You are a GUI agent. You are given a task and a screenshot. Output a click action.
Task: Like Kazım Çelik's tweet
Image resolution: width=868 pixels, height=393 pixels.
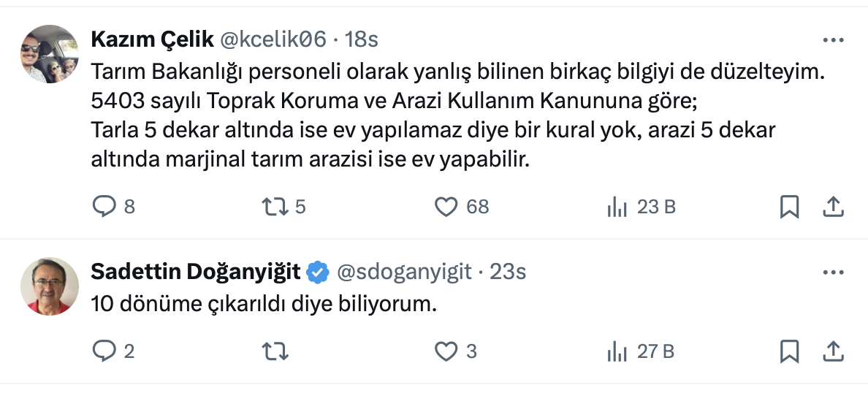446,207
